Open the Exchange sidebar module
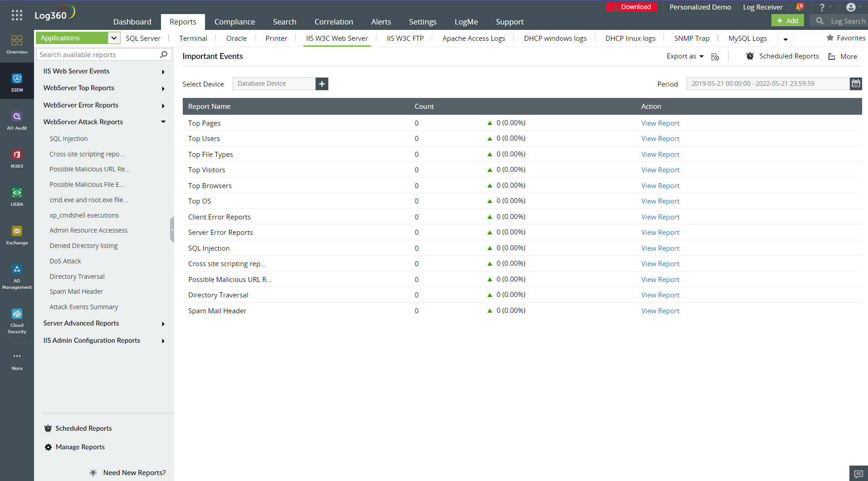868x481 pixels. [x=17, y=235]
